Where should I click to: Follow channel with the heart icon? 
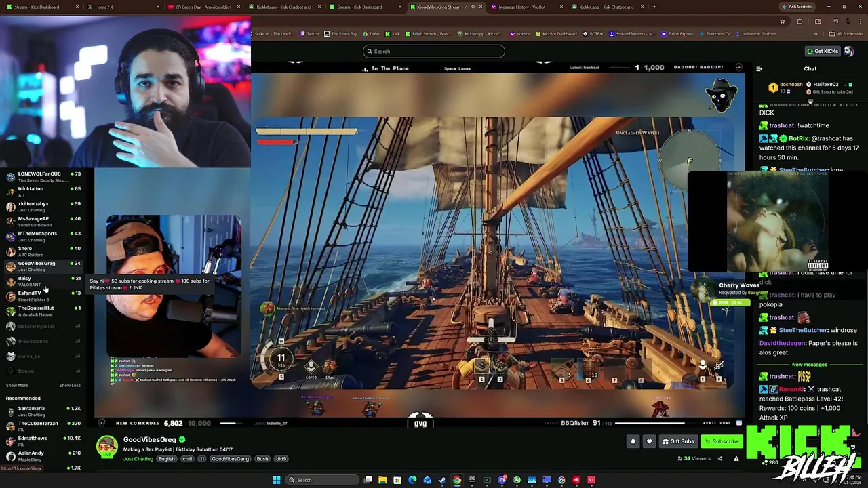pos(649,441)
